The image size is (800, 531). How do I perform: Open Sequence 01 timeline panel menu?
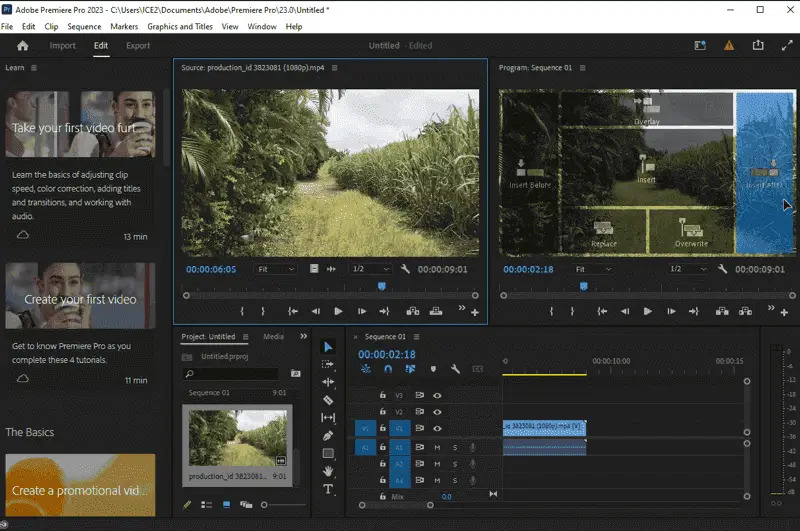coord(416,337)
